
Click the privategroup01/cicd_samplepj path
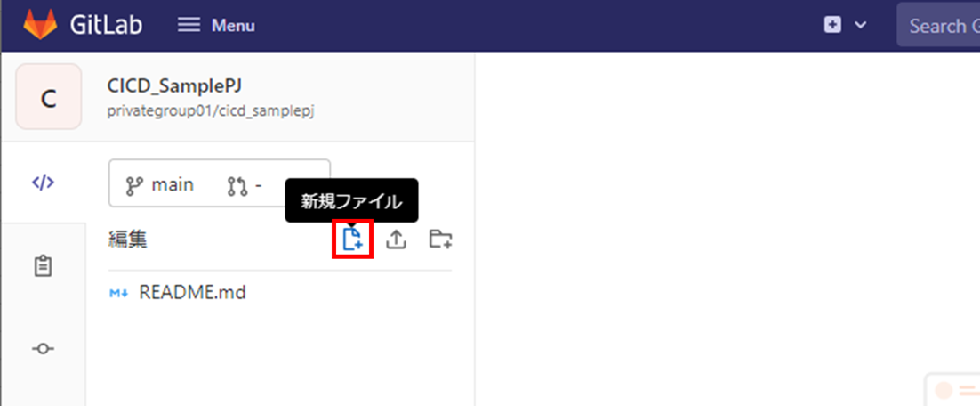(211, 111)
